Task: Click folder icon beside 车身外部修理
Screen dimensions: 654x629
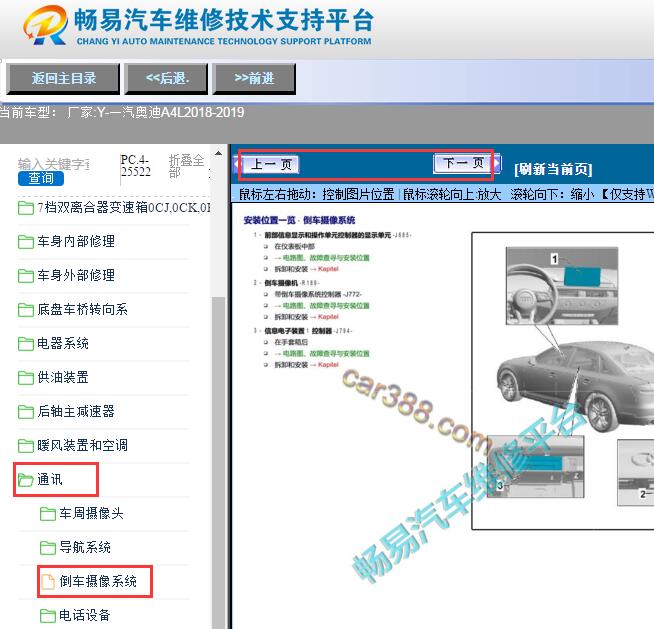Action: pos(26,276)
